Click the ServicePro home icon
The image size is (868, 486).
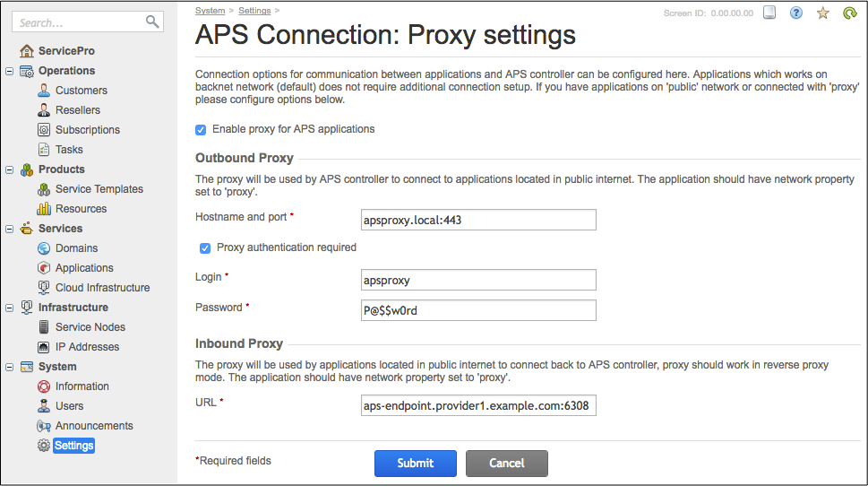click(x=27, y=51)
